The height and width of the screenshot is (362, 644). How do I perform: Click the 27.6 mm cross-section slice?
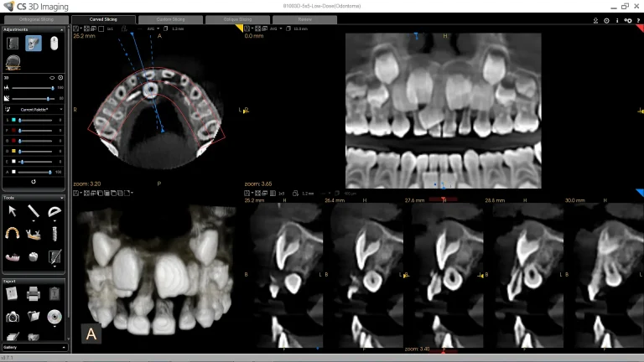click(444, 276)
